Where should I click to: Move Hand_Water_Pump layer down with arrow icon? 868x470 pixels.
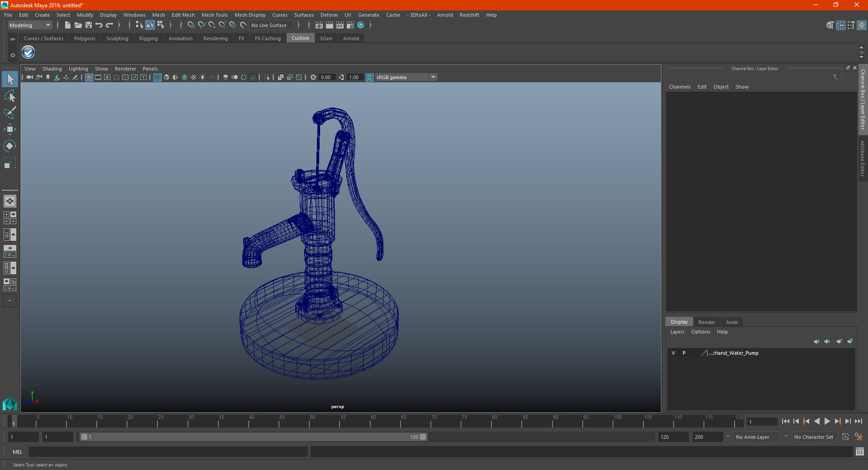(827, 341)
